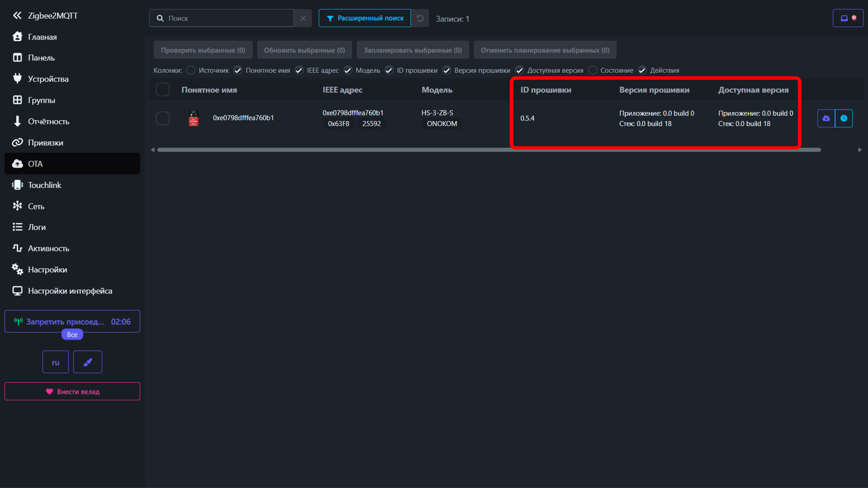
Task: Click the cloud update icon in device row
Action: pos(826,118)
